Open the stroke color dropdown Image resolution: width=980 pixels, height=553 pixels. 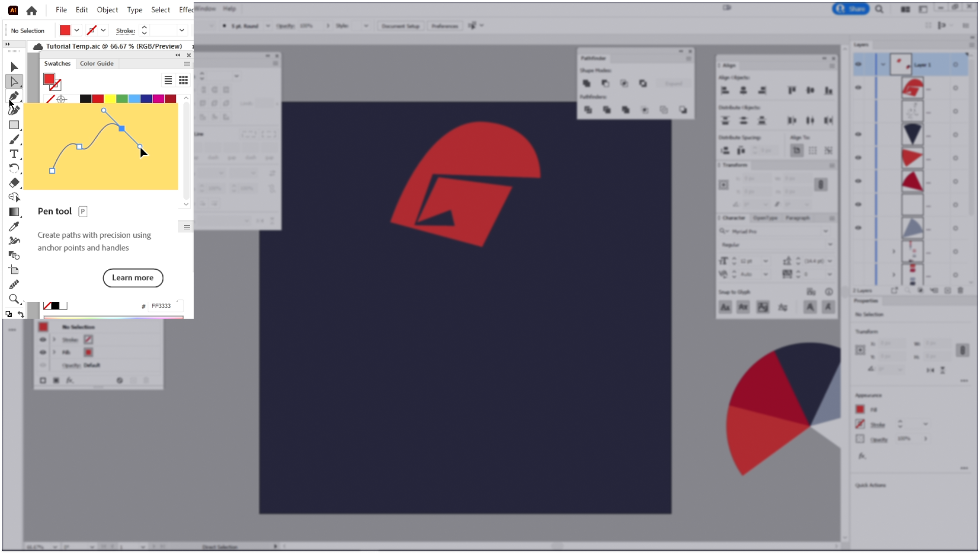(x=103, y=30)
